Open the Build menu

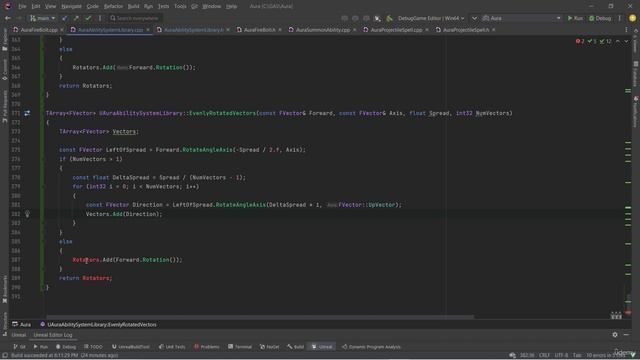click(133, 6)
